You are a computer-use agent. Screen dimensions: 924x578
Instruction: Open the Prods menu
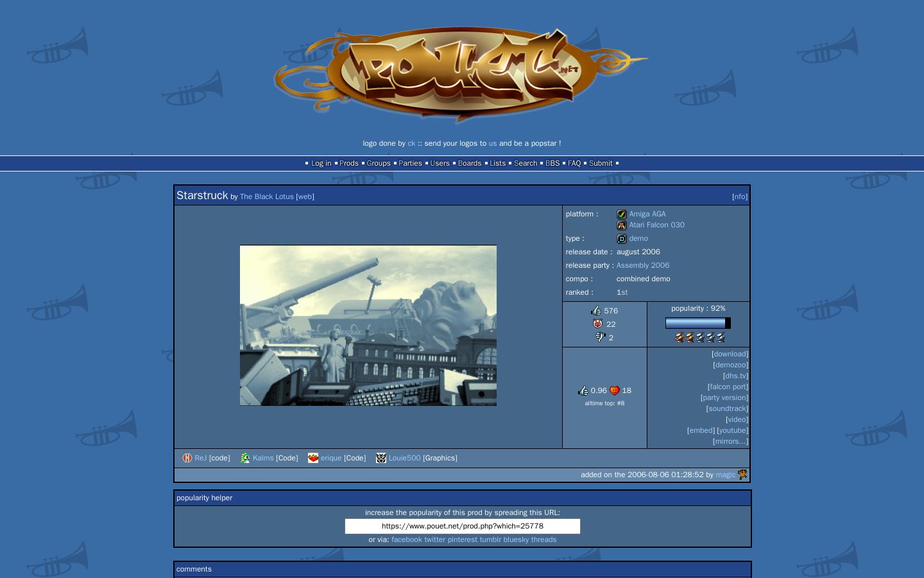(349, 163)
